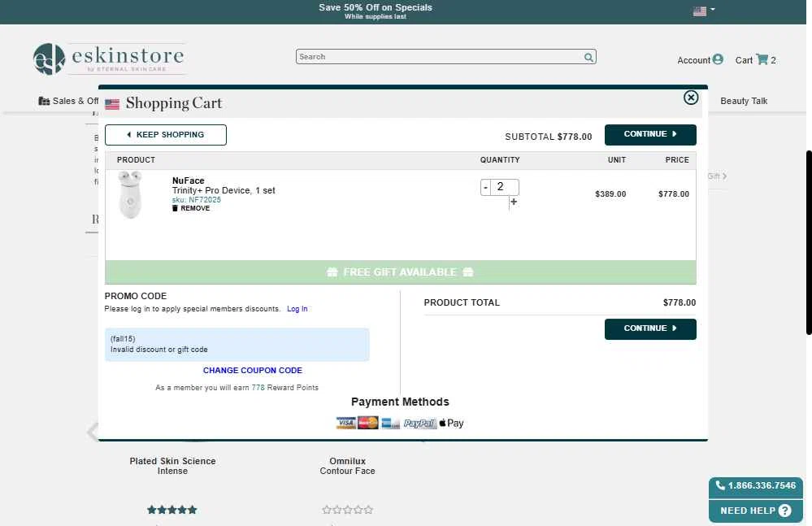This screenshot has width=812, height=526.
Task: Open the Account user icon
Action: [718, 59]
